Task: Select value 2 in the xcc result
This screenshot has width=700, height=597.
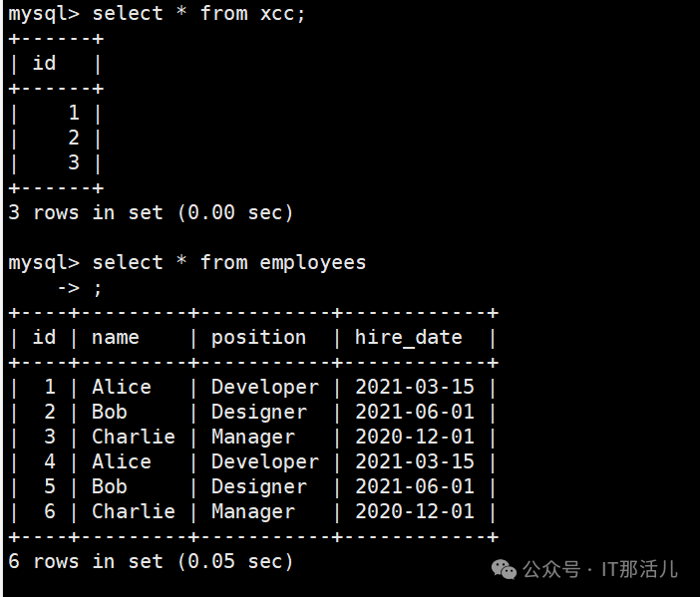Action: click(73, 139)
